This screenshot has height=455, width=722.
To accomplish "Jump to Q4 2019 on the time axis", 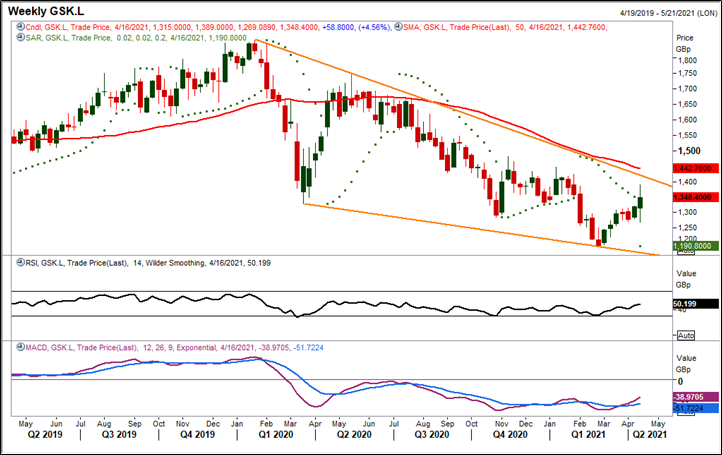I will point(197,434).
